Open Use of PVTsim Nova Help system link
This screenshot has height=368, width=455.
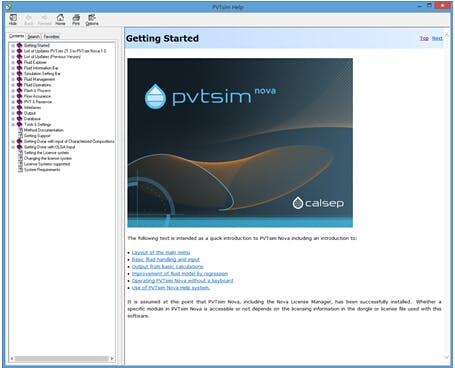[171, 288]
